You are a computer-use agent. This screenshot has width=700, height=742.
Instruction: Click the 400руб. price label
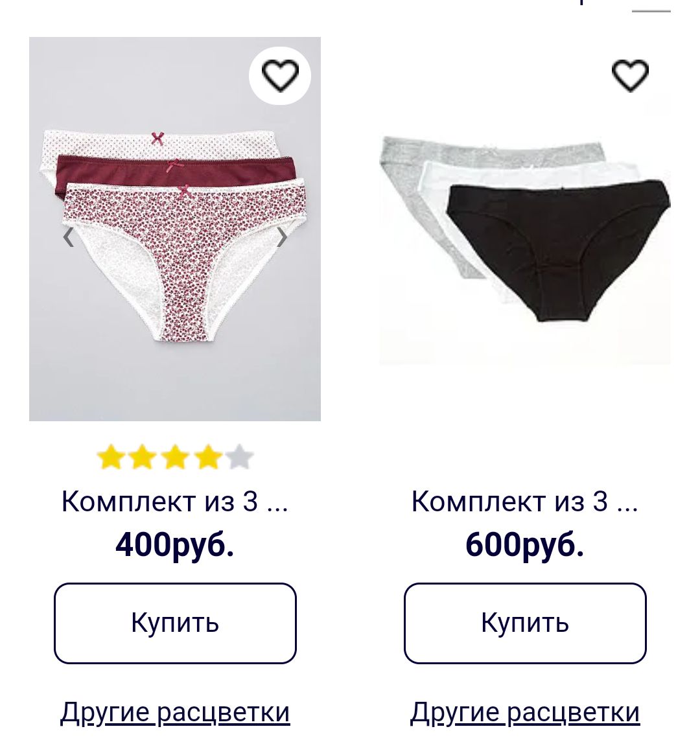point(174,544)
